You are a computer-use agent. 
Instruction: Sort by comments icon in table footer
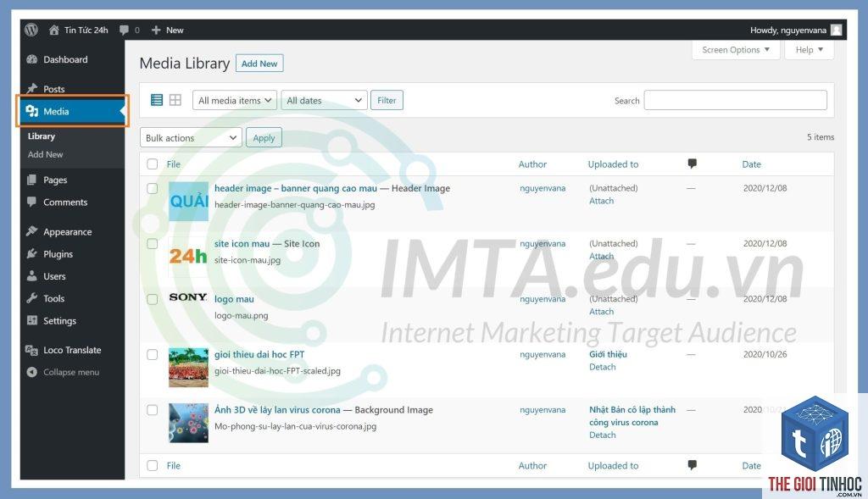692,465
